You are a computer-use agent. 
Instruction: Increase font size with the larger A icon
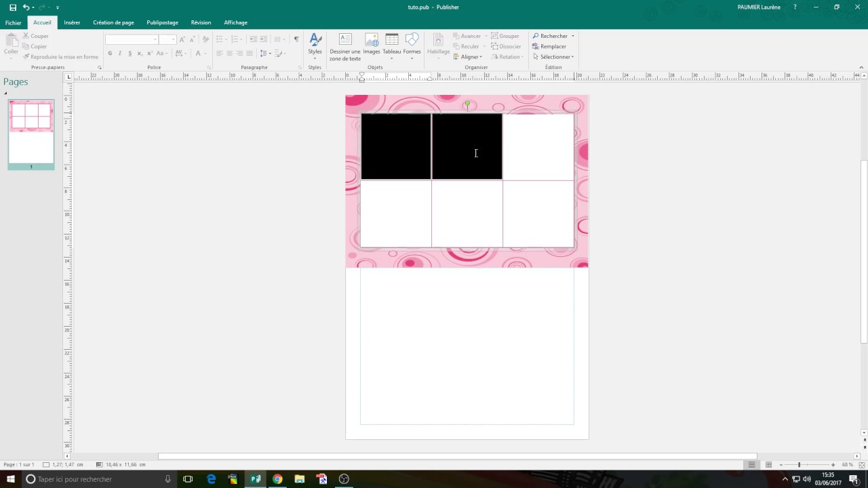click(182, 39)
